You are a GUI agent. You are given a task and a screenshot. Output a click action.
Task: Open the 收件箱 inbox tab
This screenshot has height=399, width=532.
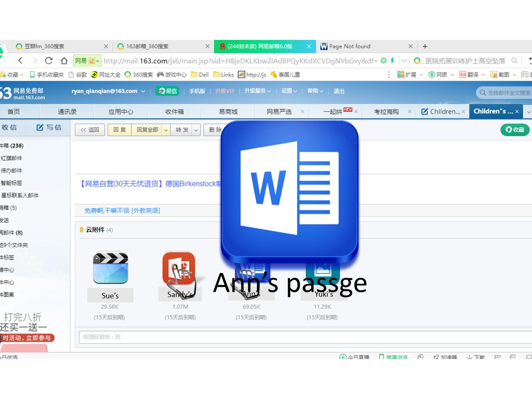(x=174, y=111)
